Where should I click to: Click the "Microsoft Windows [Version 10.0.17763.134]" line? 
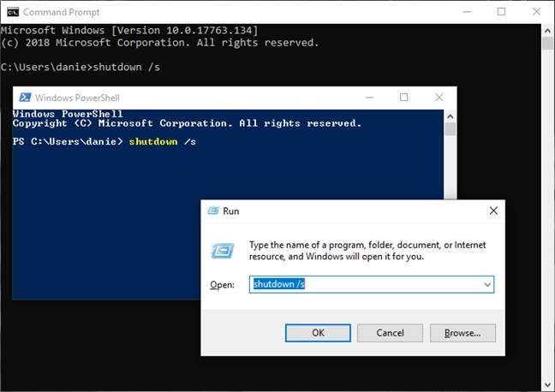point(129,30)
